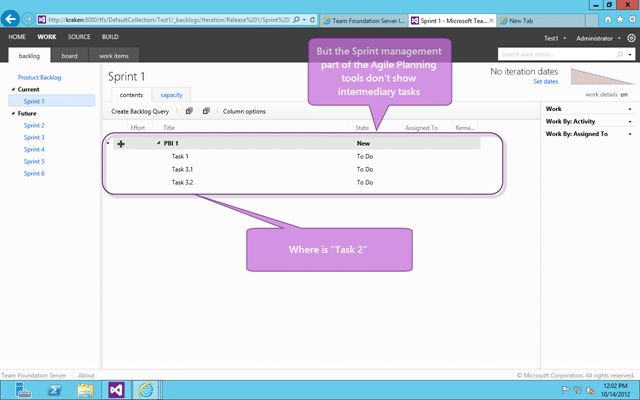Screen dimensions: 640x400
Task: Click the browser address bar URL
Action: [x=169, y=20]
